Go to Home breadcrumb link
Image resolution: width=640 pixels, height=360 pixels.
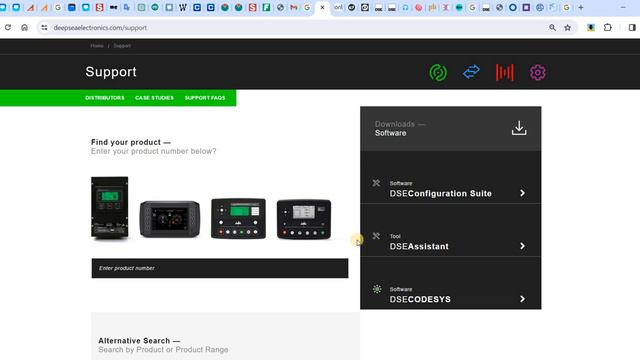[97, 46]
